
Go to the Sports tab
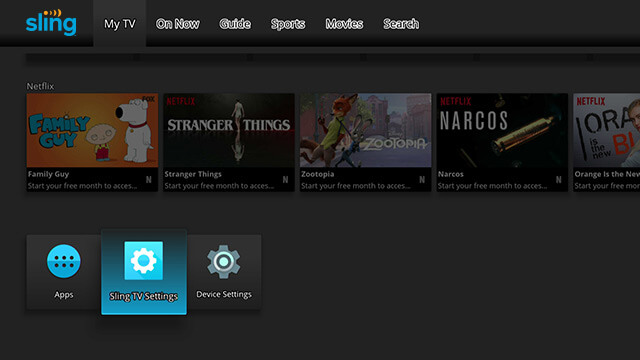coord(288,24)
